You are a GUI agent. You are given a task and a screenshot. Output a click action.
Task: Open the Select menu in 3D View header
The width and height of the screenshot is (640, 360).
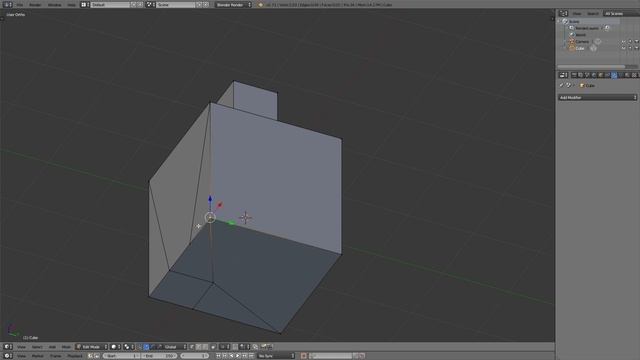[37, 347]
